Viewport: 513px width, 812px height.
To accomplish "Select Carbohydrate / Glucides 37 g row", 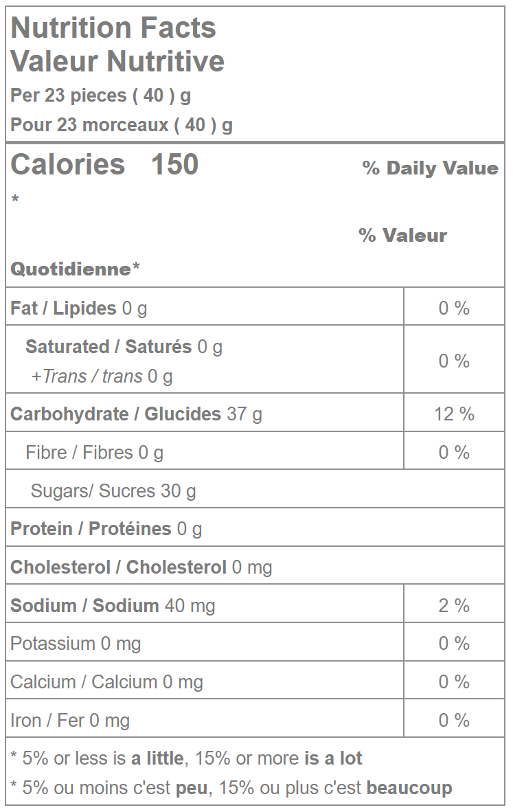I will pyautogui.click(x=136, y=414).
